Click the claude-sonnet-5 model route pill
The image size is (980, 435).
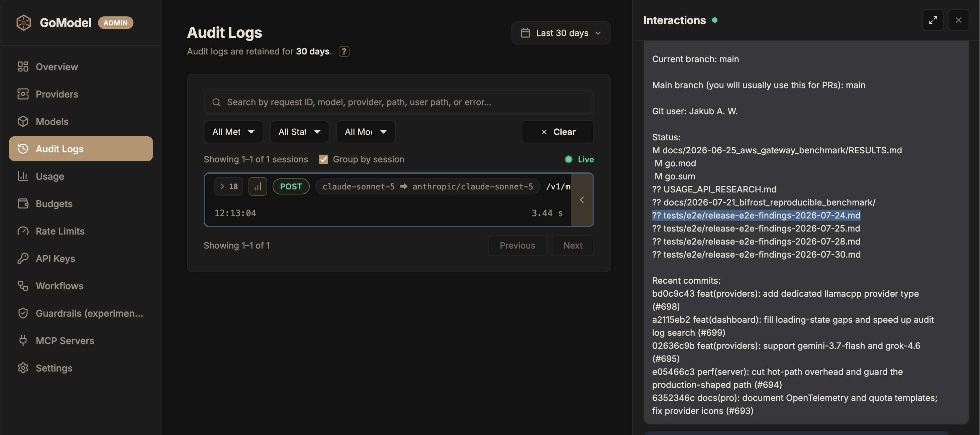(x=427, y=186)
